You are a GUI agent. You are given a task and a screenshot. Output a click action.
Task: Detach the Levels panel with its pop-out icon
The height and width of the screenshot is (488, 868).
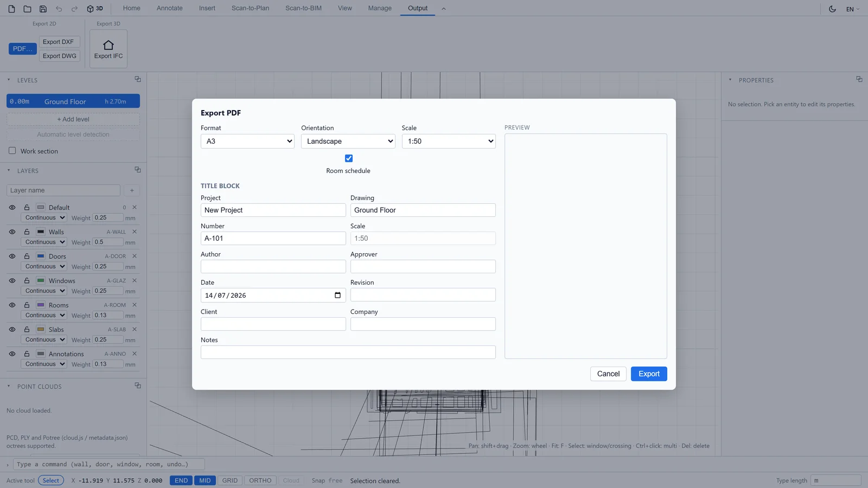138,79
